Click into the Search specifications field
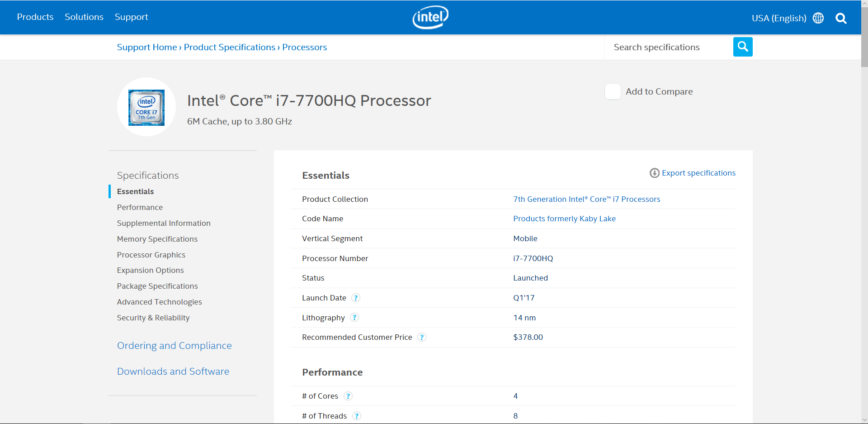 pyautogui.click(x=668, y=47)
